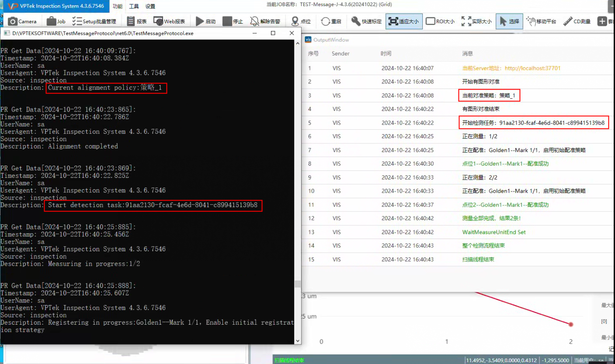Viewport: 615px width, 364px height.
Task: Click the 时间 column header
Action: click(386, 53)
